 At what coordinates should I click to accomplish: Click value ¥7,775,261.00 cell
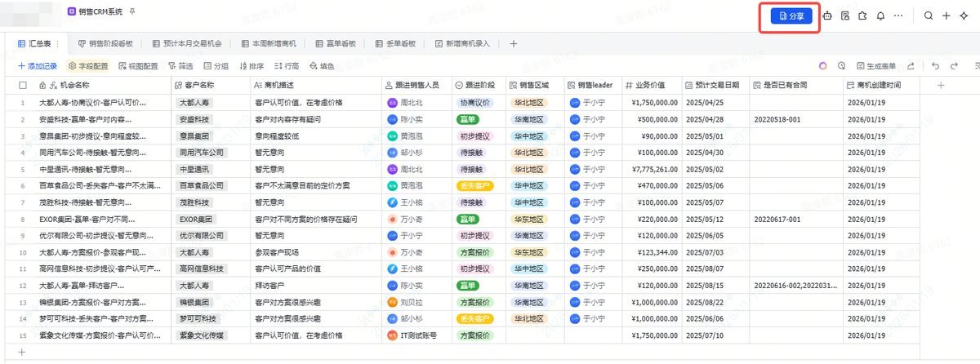651,169
